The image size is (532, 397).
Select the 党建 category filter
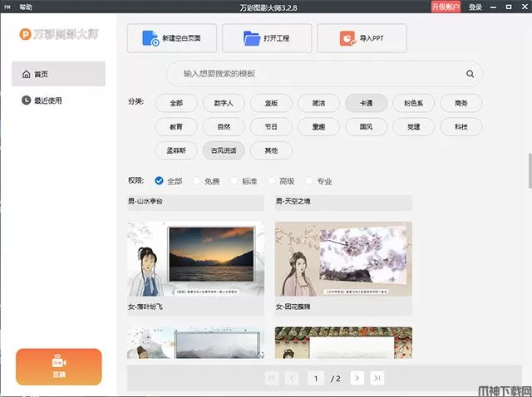(x=414, y=127)
